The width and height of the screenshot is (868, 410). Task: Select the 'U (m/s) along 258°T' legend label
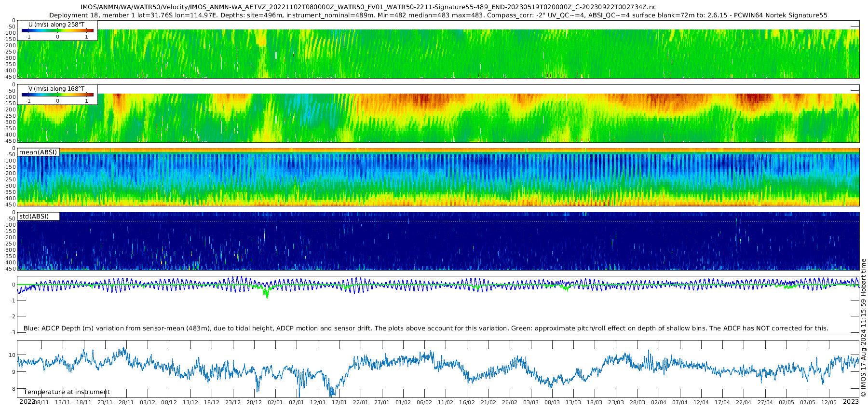[57, 24]
